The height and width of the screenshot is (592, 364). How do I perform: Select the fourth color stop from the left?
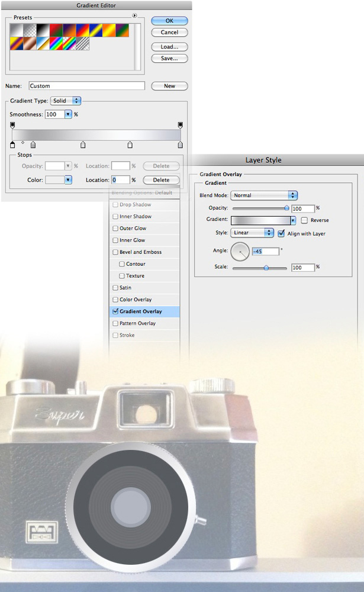(130, 144)
